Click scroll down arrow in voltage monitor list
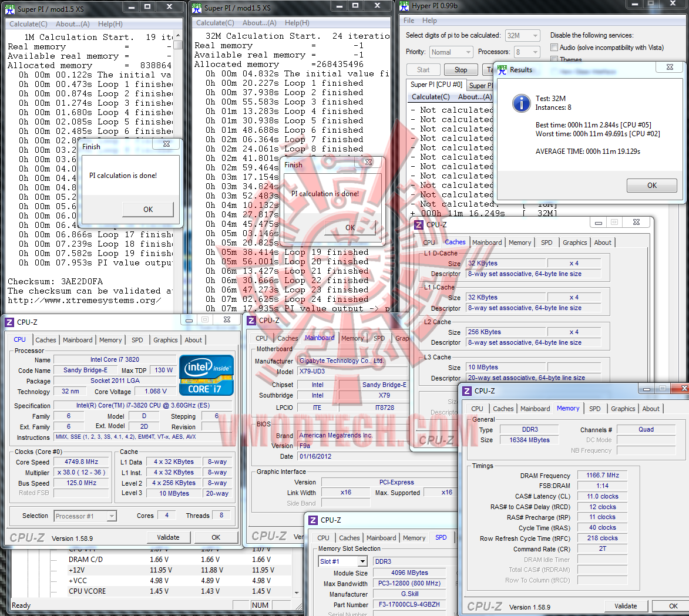 click(x=297, y=593)
